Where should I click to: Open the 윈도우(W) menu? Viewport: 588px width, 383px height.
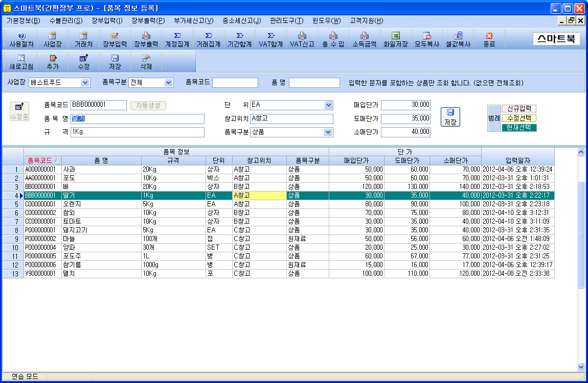click(326, 20)
